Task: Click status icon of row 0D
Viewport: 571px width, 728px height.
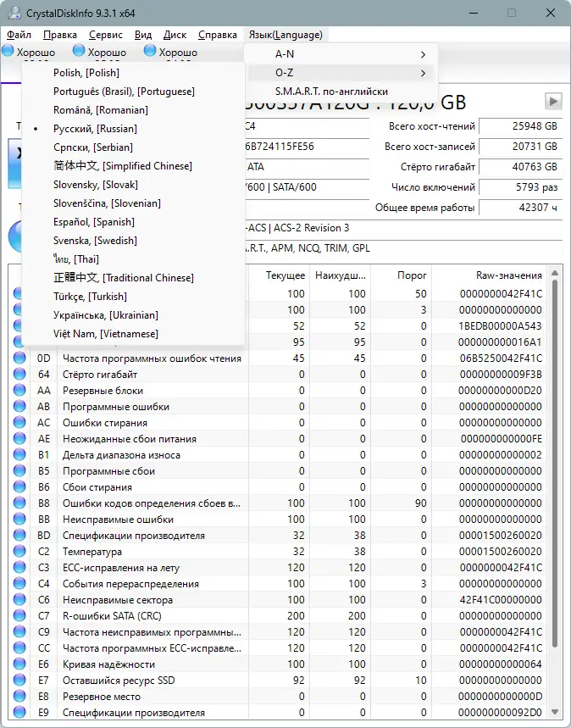Action: coord(19,358)
